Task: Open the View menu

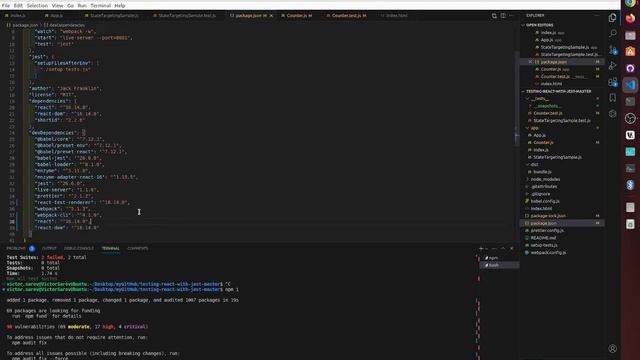Action: click(x=58, y=6)
